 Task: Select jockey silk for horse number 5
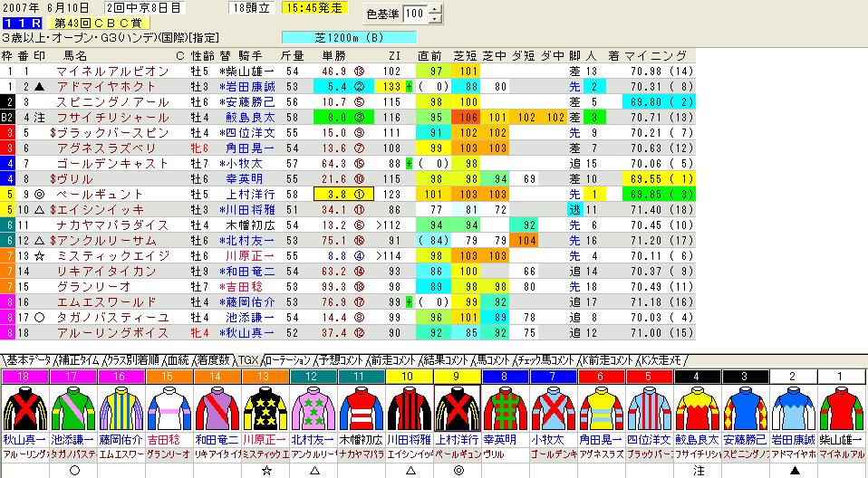tap(651, 409)
